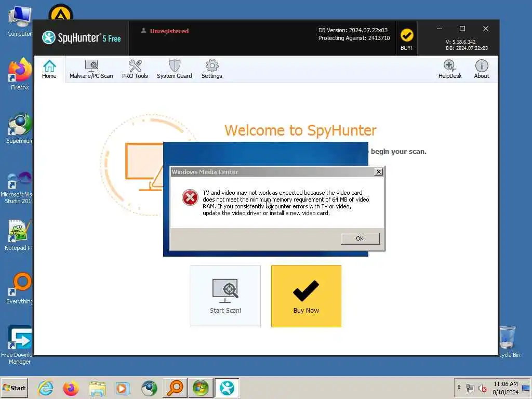Open the Home tab in SpyHunter
Screen dimensions: 532x399
[49, 69]
